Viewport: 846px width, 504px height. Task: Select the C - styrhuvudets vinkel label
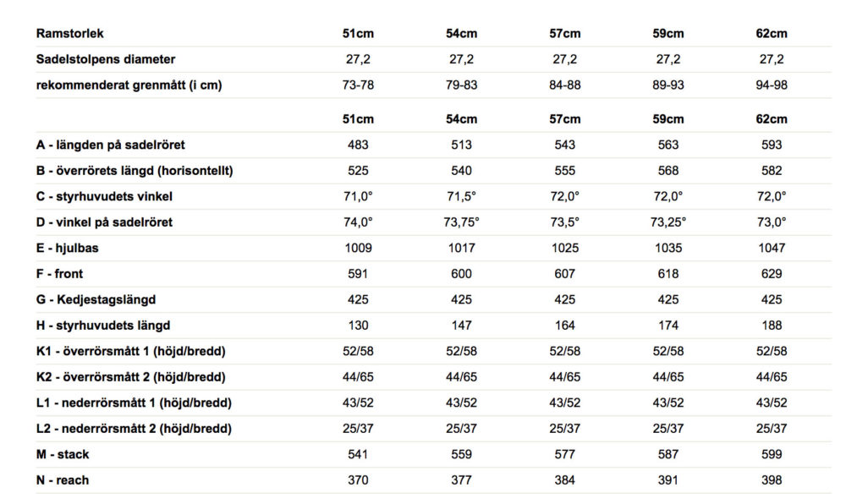pos(105,196)
